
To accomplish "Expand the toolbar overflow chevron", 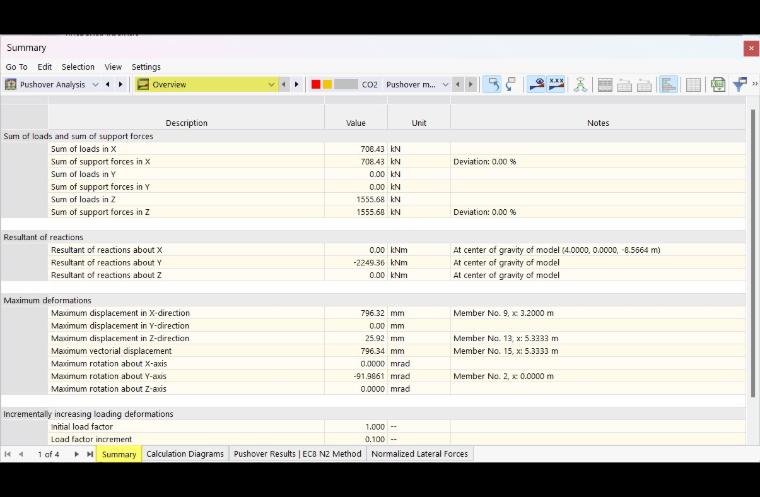I will [x=755, y=84].
